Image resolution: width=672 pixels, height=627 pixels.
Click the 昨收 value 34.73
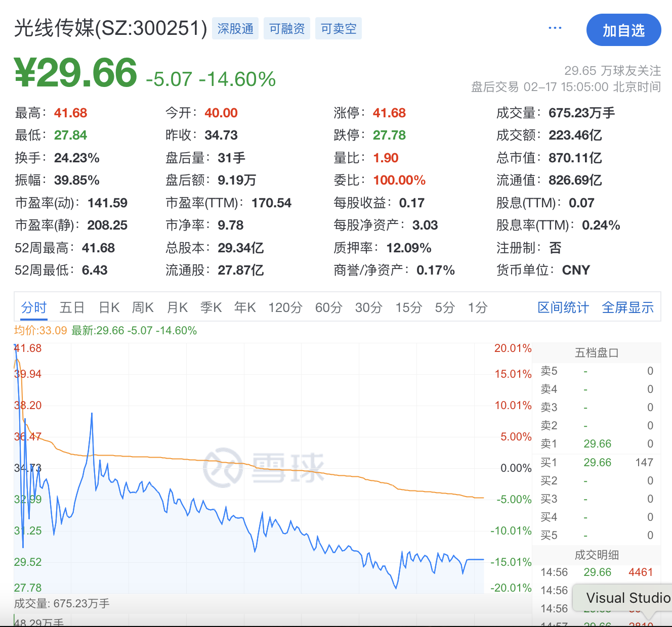[221, 135]
